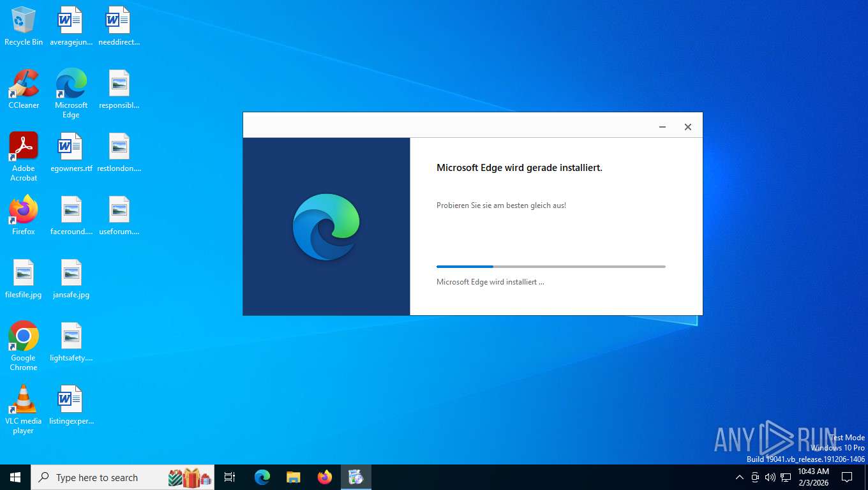
Task: Click the 'Microsoft Edge wird gerade installiert.' heading
Action: (x=520, y=168)
